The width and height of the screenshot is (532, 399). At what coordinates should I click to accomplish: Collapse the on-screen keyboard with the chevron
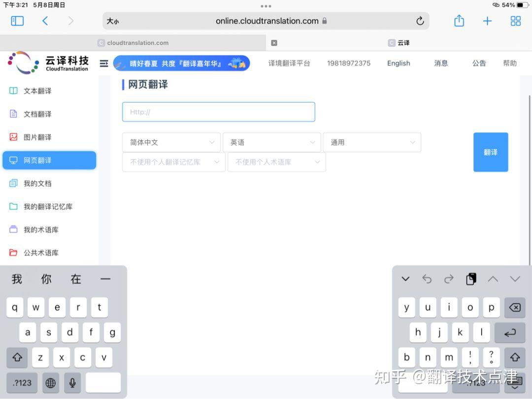point(405,279)
